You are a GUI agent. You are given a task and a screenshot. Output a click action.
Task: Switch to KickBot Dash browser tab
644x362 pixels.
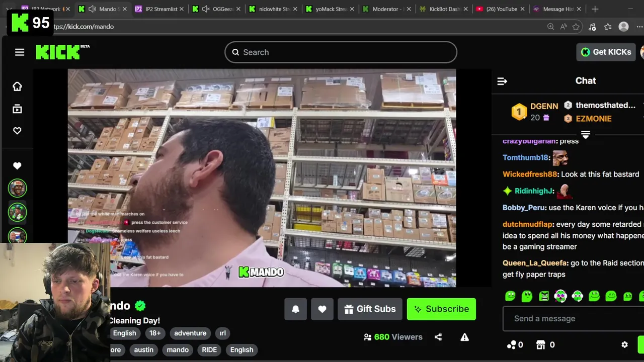(x=443, y=9)
